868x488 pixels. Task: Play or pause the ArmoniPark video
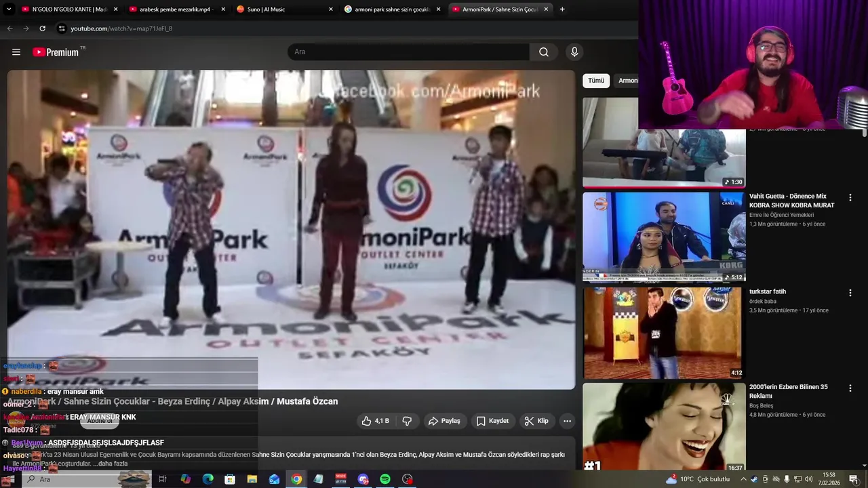291,230
